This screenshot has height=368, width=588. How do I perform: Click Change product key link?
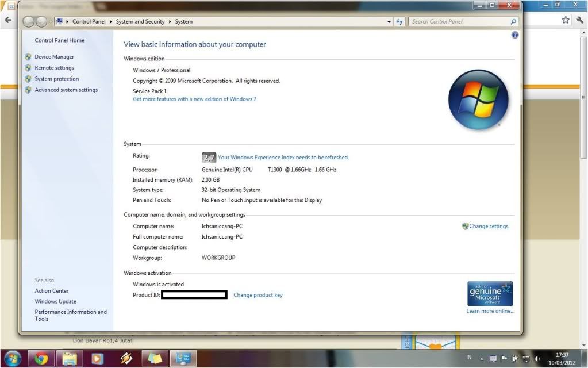click(x=258, y=295)
